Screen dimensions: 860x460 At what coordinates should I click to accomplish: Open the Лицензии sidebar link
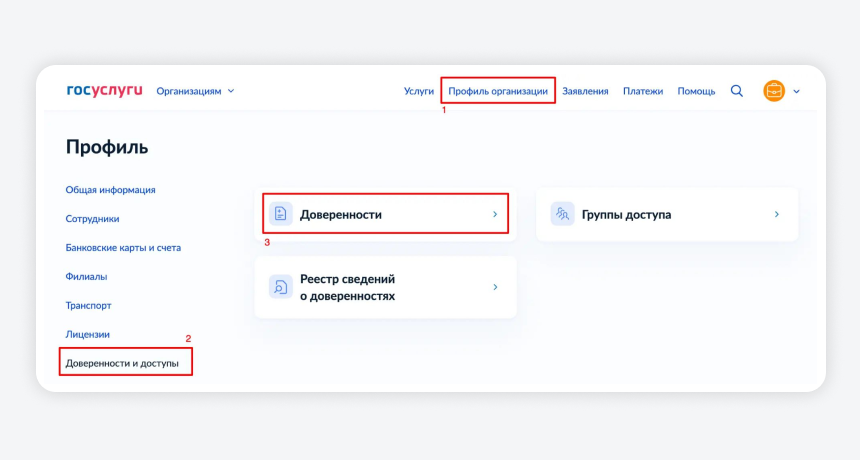pos(87,334)
